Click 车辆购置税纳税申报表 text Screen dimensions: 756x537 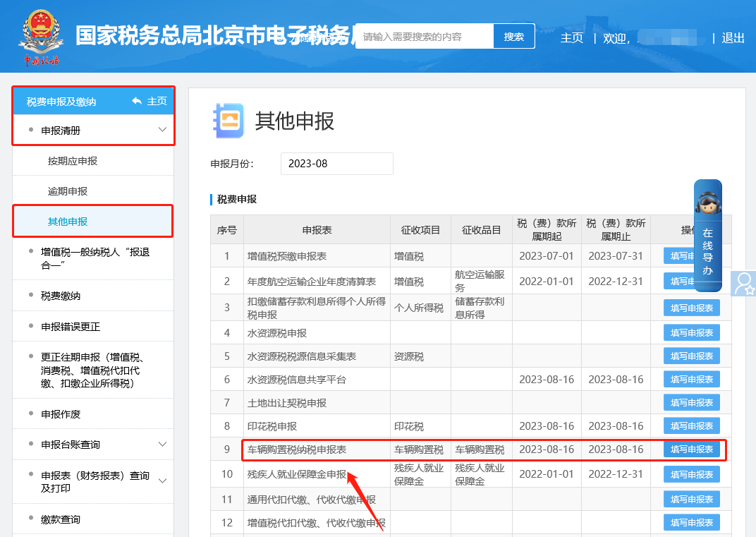(296, 449)
